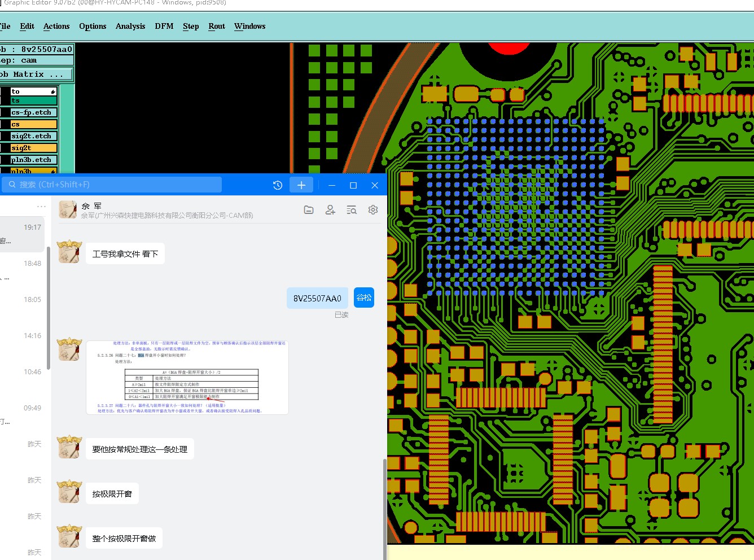This screenshot has height=560, width=754.
Task: Select the 'to' layer in layer list
Action: click(33, 91)
